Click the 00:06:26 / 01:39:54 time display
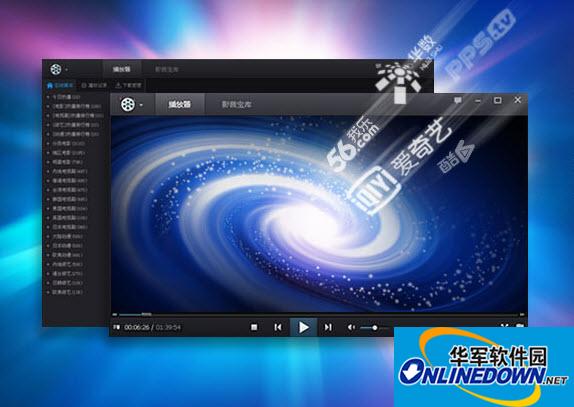The width and height of the screenshot is (574, 407). 152,327
